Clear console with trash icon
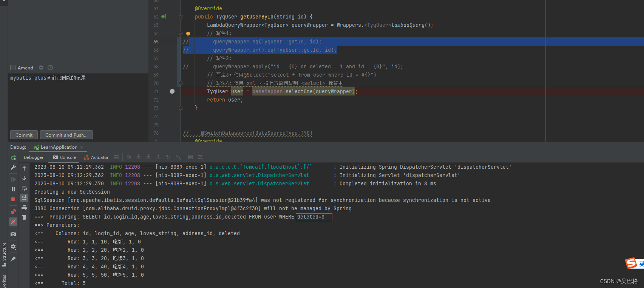This screenshot has height=288, width=644. pos(24,217)
